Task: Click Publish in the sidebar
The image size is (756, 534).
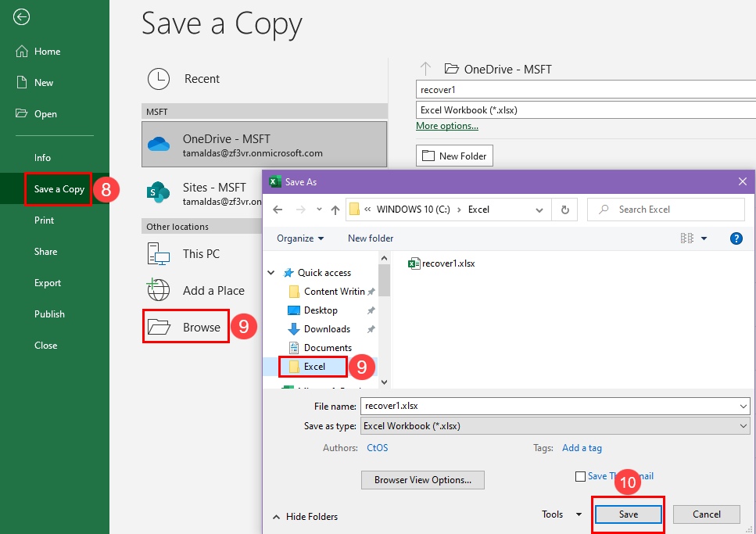Action: pos(49,314)
